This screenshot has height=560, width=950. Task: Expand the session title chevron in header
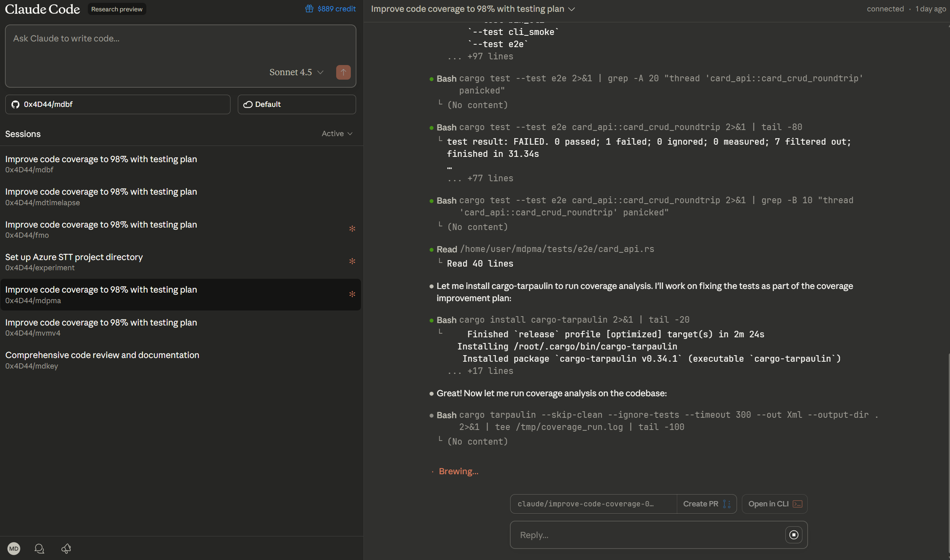pos(572,9)
